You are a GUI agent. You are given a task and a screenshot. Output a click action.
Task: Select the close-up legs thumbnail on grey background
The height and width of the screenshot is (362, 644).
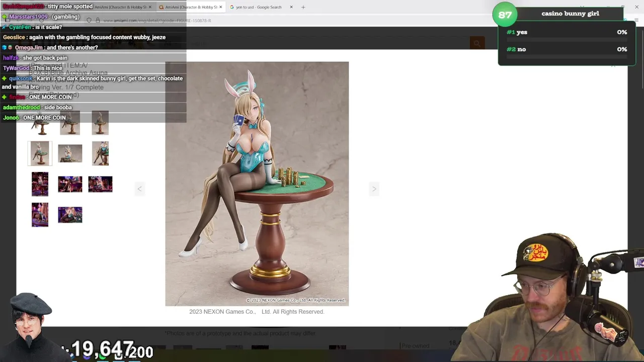point(100,153)
